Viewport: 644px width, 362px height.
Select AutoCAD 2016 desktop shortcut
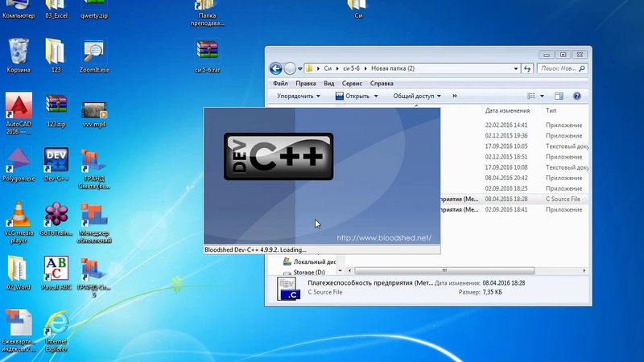tap(19, 113)
